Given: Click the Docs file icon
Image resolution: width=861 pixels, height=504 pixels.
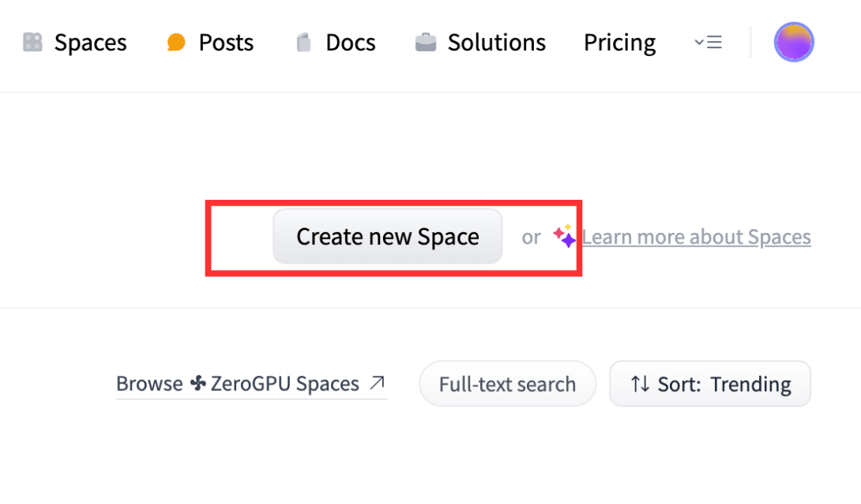Looking at the screenshot, I should pyautogui.click(x=303, y=43).
